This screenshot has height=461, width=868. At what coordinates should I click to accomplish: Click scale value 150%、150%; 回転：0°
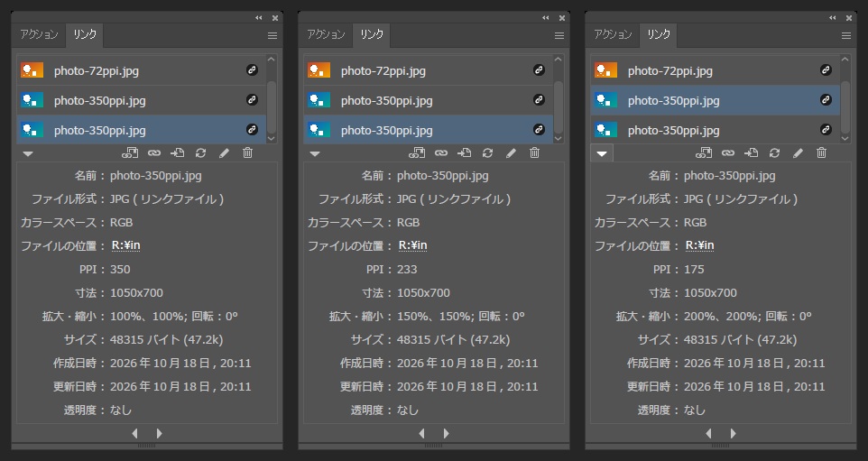460,316
